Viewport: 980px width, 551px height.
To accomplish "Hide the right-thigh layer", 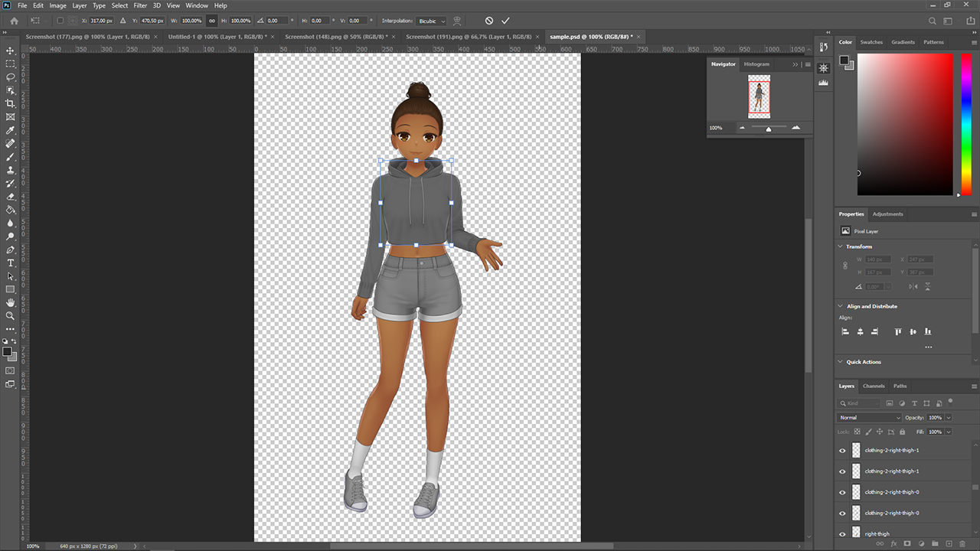I will (x=843, y=534).
